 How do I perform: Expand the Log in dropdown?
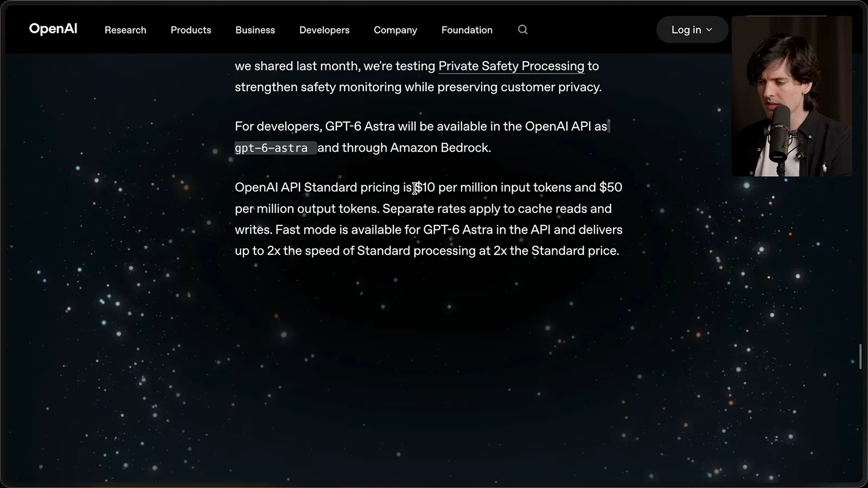coord(692,30)
